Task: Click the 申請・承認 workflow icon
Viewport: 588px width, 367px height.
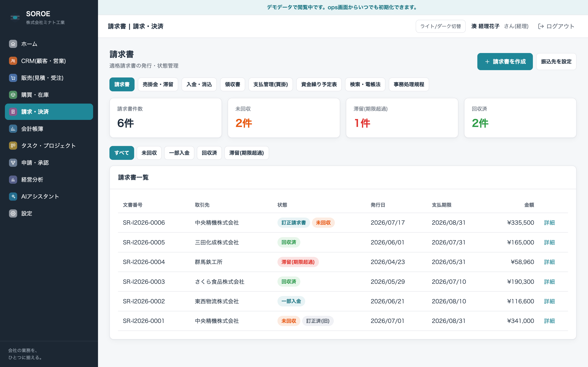Action: [x=13, y=163]
